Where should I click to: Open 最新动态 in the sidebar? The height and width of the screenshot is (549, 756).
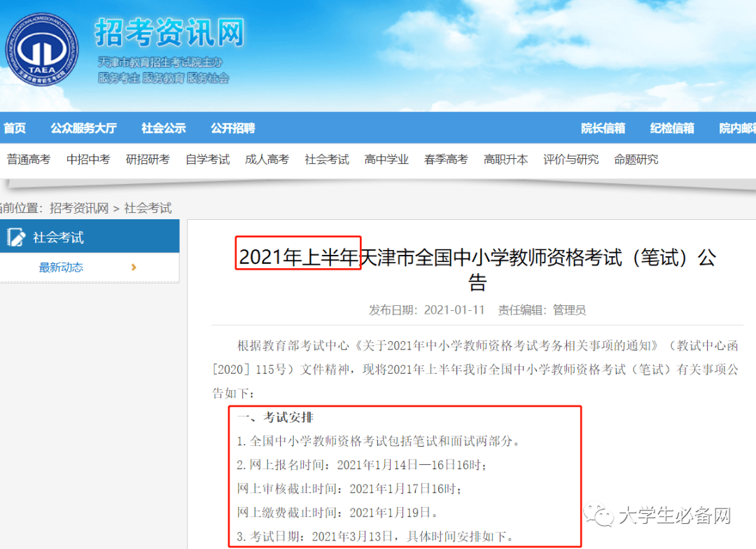61,267
